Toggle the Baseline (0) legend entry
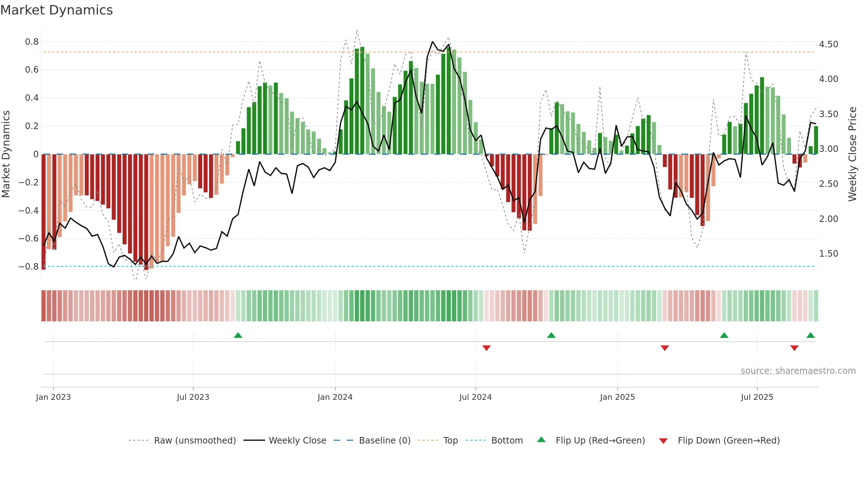Viewport: 868px width, 488px height. point(372,440)
